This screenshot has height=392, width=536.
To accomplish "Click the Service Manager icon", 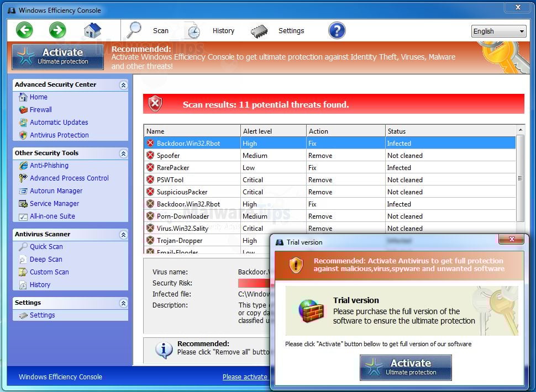I will click(x=23, y=204).
